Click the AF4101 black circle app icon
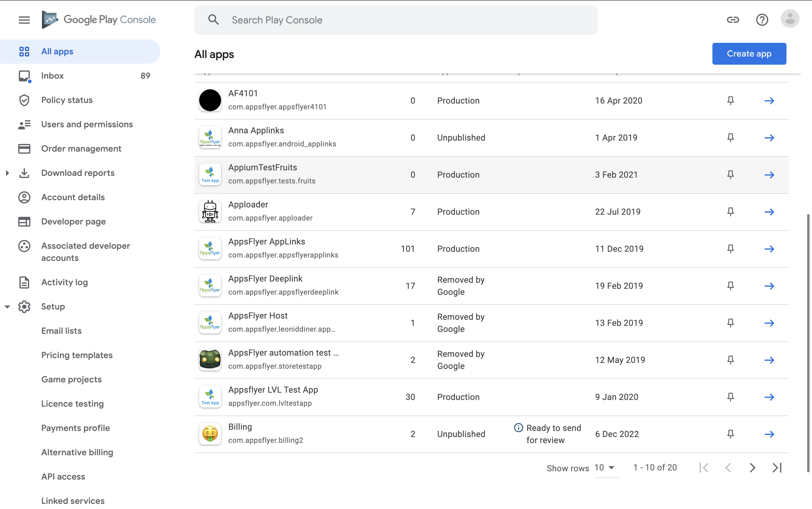 click(210, 100)
